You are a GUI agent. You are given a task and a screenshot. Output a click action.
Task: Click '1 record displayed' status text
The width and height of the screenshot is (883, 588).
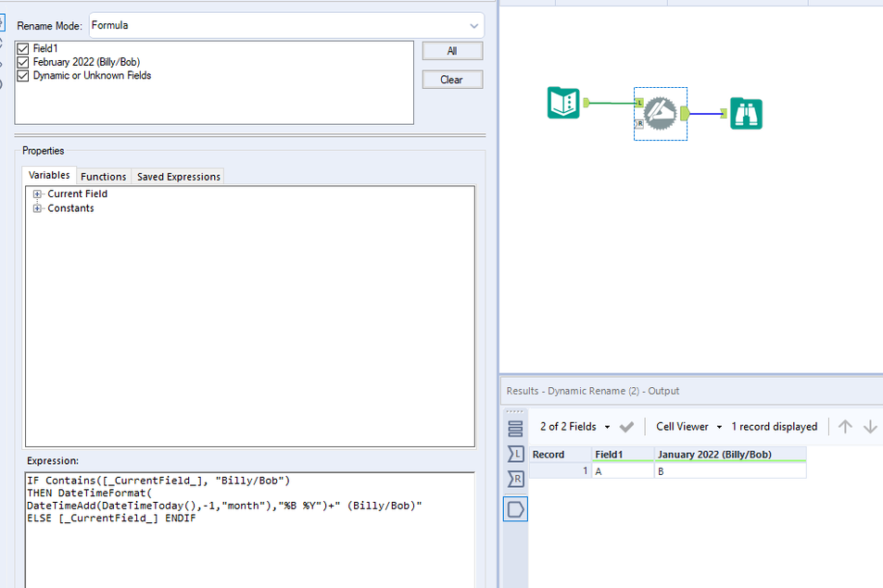point(775,427)
